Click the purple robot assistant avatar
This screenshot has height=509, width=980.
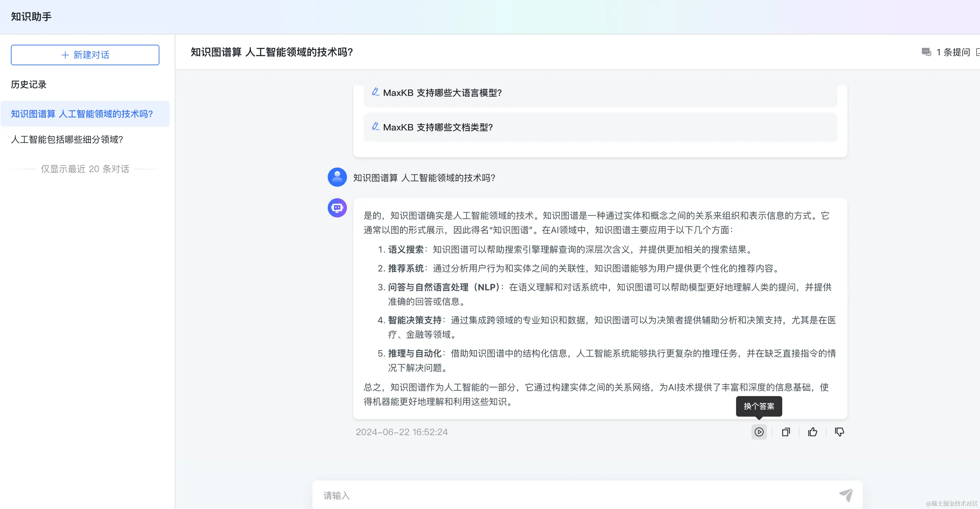click(x=337, y=208)
